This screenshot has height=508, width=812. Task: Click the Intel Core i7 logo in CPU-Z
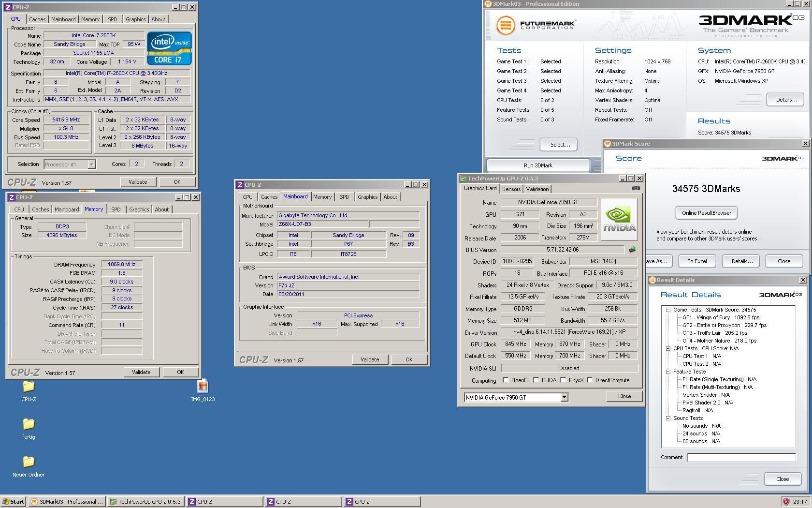pyautogui.click(x=169, y=48)
